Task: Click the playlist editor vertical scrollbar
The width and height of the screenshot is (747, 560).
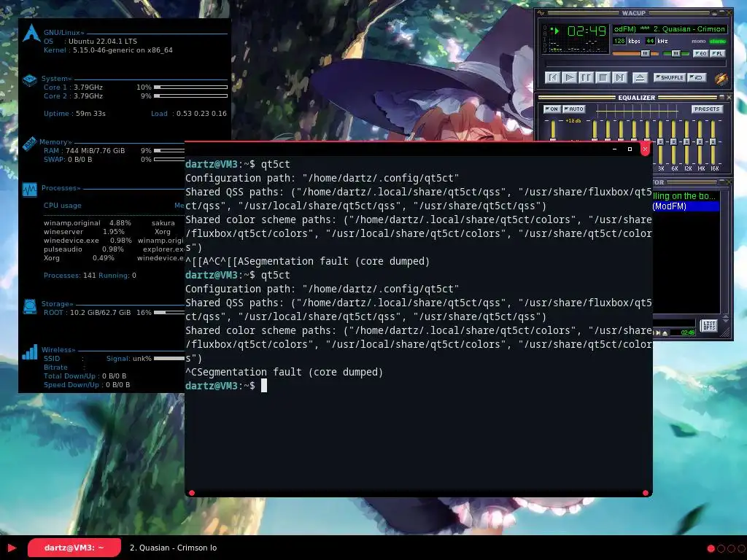Action: coord(725,252)
